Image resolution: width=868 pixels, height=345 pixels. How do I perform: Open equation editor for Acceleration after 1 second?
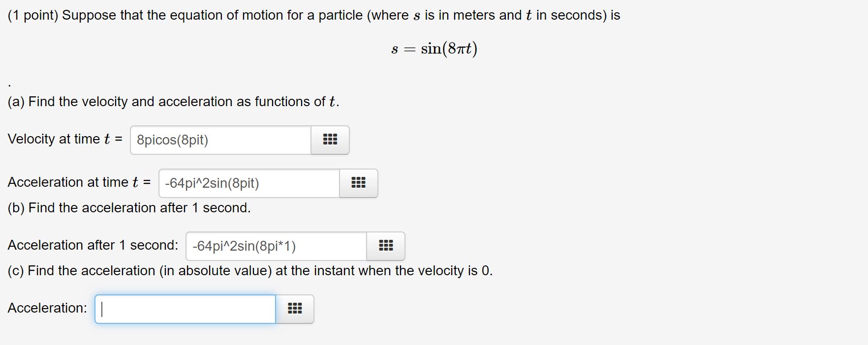click(x=385, y=246)
